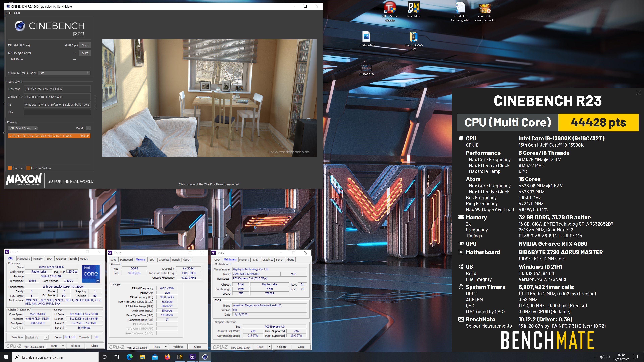
Task: Click the Core Speed value 4521.96 MHz
Action: click(38, 314)
